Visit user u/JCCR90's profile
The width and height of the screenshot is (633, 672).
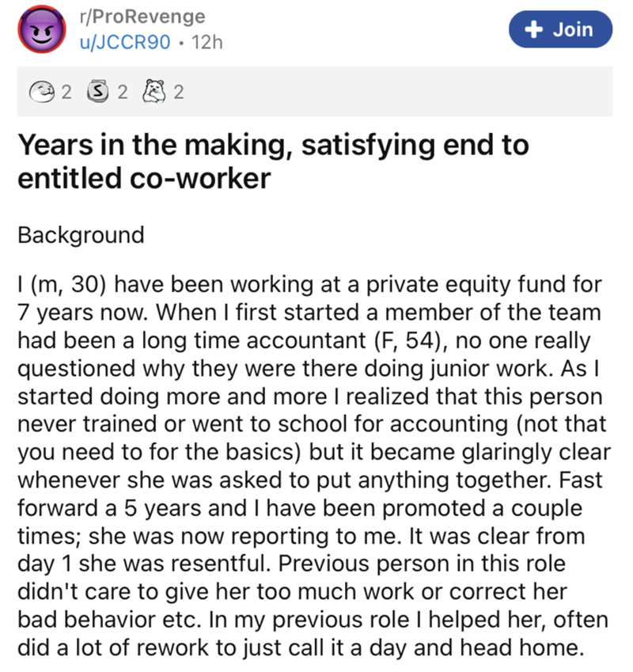125,42
